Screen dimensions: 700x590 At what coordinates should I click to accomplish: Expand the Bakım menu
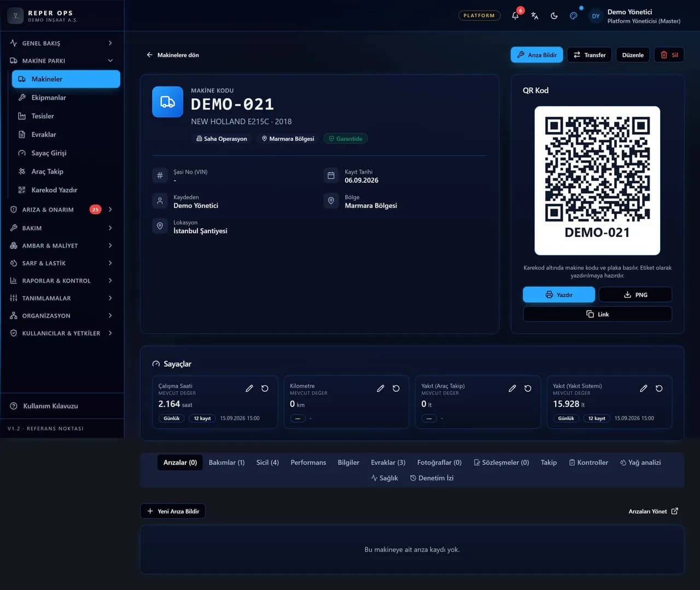pos(62,228)
